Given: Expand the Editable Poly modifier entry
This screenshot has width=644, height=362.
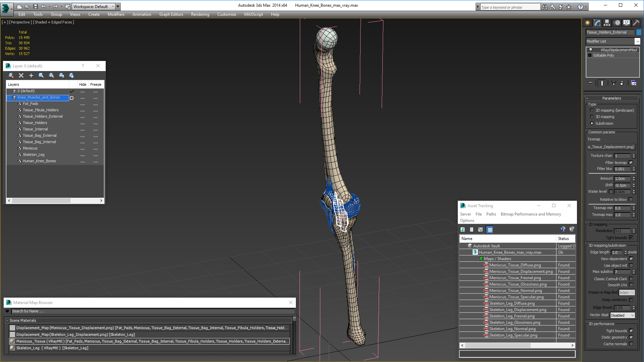Looking at the screenshot, I should 590,55.
